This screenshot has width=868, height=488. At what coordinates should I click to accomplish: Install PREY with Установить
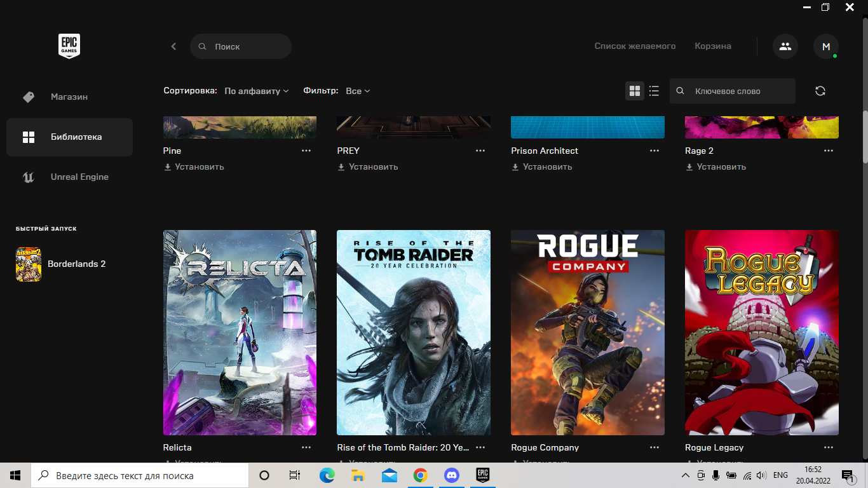pyautogui.click(x=368, y=166)
